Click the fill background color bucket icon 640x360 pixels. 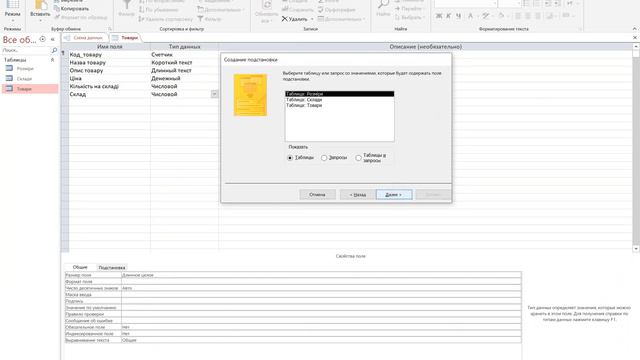[501, 16]
